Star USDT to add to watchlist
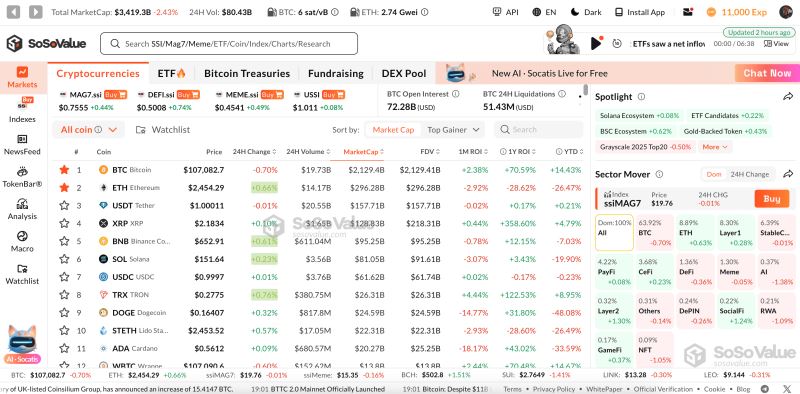This screenshot has height=394, width=800. tap(64, 205)
